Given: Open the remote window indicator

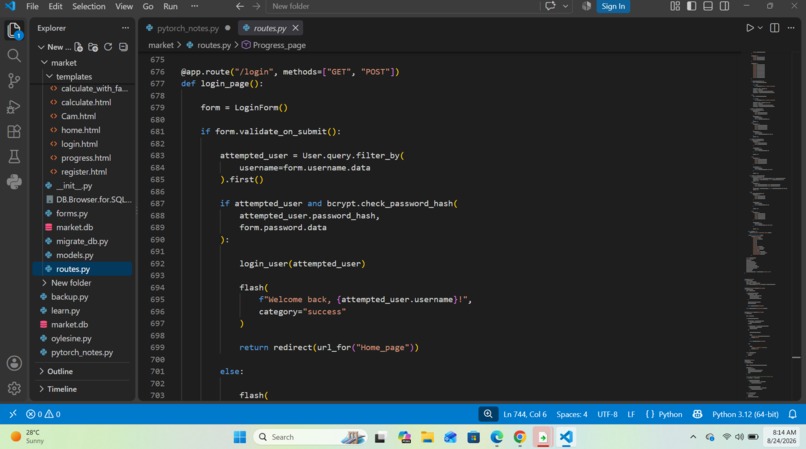Looking at the screenshot, I should click(x=13, y=414).
